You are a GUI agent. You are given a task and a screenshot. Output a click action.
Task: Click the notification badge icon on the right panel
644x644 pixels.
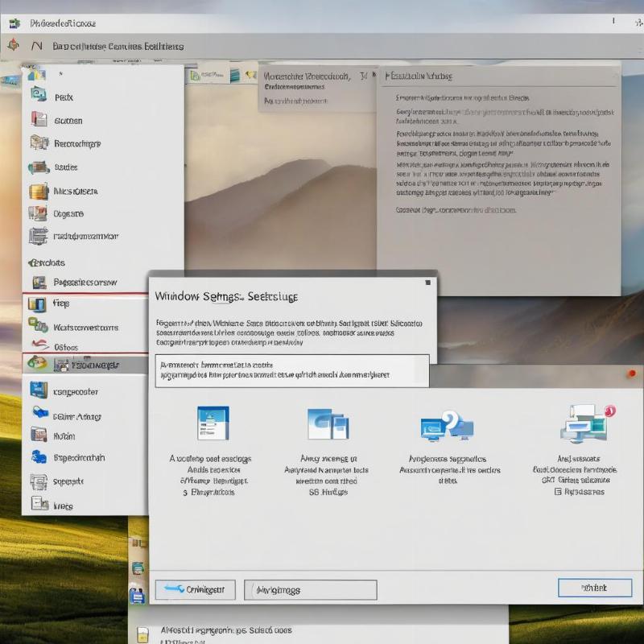click(x=609, y=411)
